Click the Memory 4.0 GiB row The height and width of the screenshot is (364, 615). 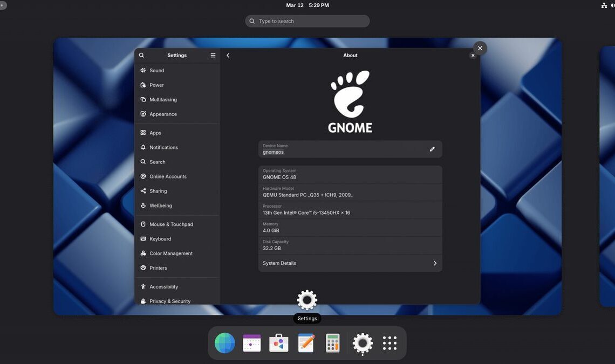tap(350, 228)
